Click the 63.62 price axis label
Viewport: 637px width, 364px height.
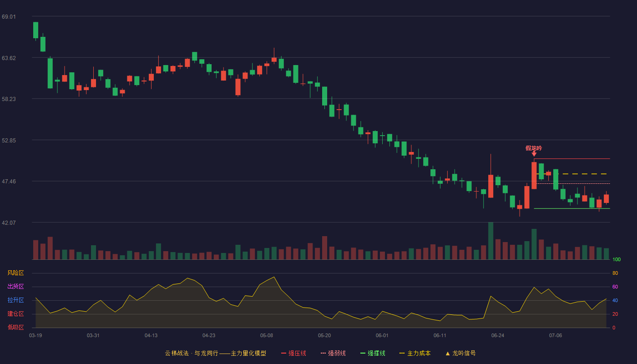pos(9,58)
